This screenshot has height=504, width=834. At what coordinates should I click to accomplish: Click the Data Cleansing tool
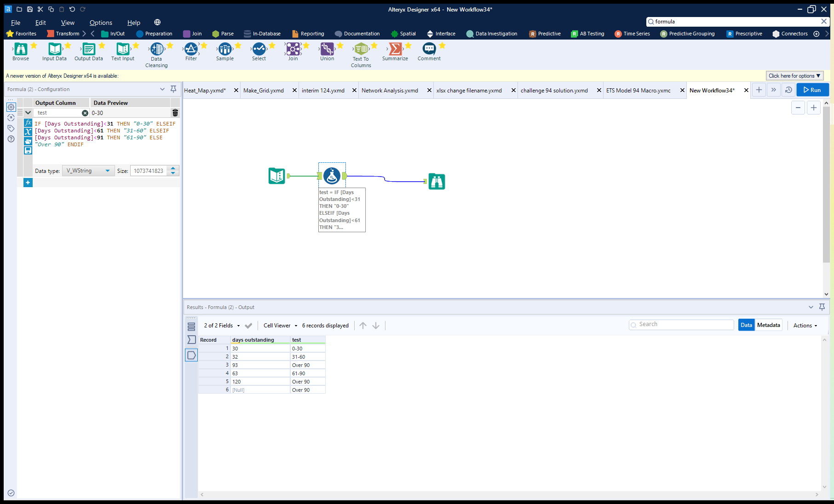tap(156, 49)
